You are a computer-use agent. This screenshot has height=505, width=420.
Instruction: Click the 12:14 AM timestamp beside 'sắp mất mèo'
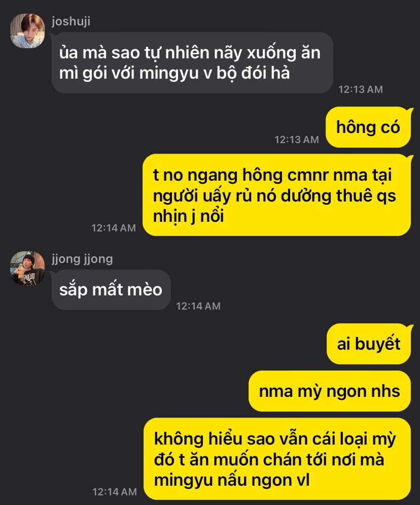[198, 306]
